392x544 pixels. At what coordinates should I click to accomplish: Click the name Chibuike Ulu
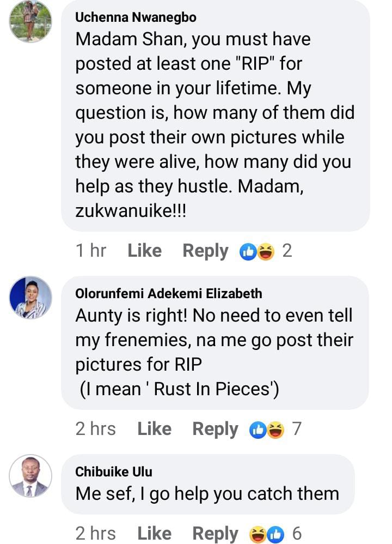[x=114, y=472]
